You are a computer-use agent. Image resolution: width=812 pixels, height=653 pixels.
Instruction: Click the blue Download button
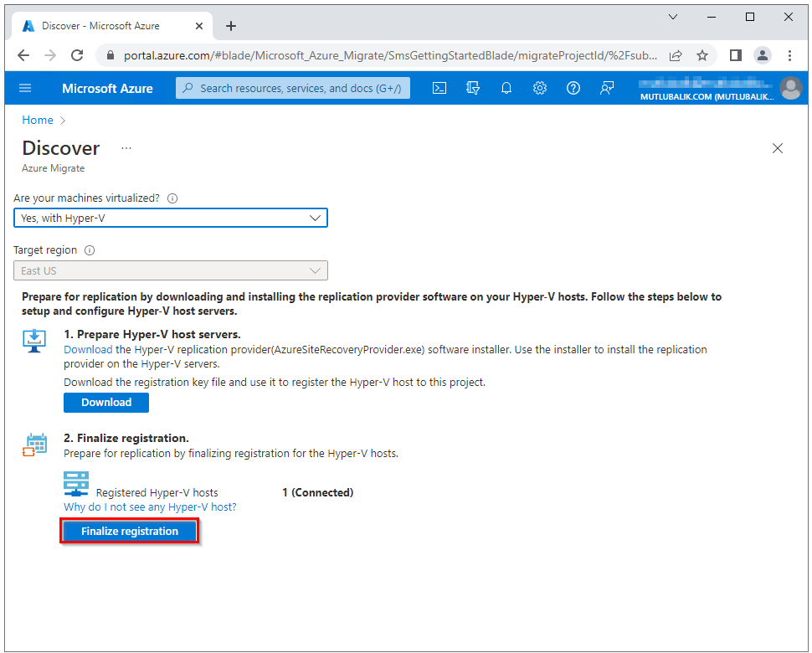(106, 403)
